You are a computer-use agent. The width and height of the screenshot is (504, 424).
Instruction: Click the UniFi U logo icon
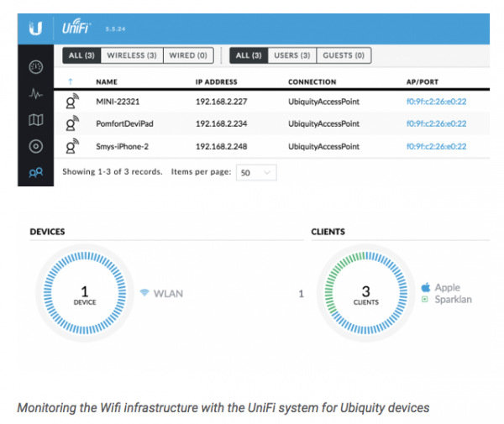tap(34, 29)
